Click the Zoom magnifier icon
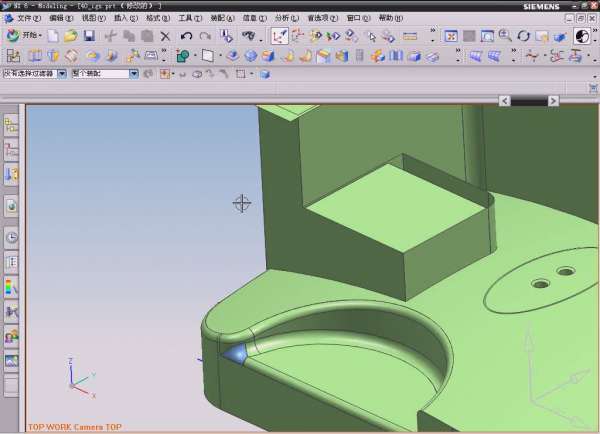 (x=505, y=36)
